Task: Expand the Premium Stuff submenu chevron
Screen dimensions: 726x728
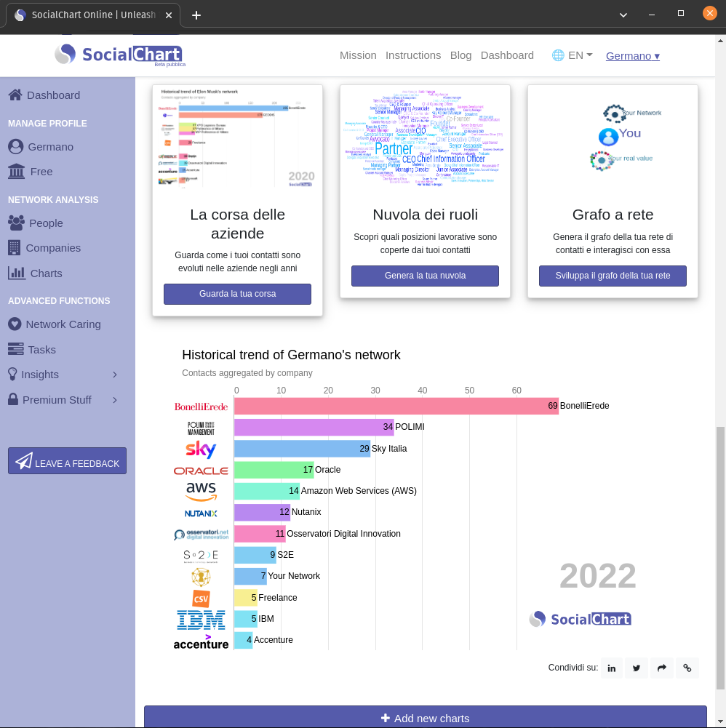Action: point(115,400)
